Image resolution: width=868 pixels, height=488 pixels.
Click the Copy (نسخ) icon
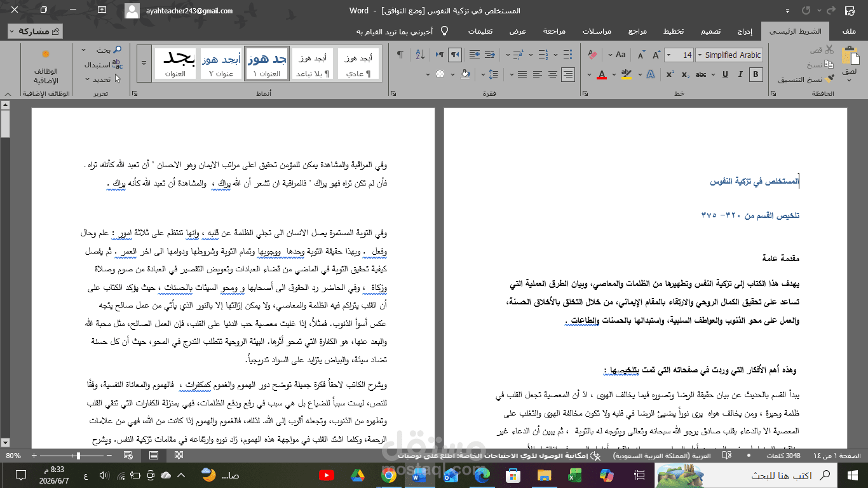828,65
